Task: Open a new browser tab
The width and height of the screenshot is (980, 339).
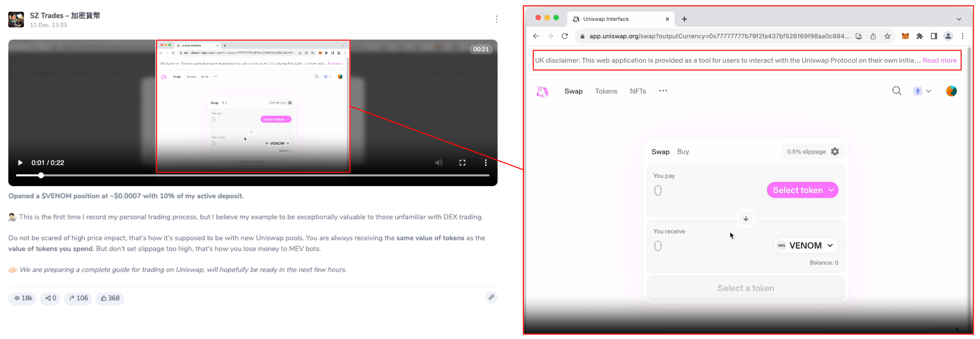Action: 684,19
